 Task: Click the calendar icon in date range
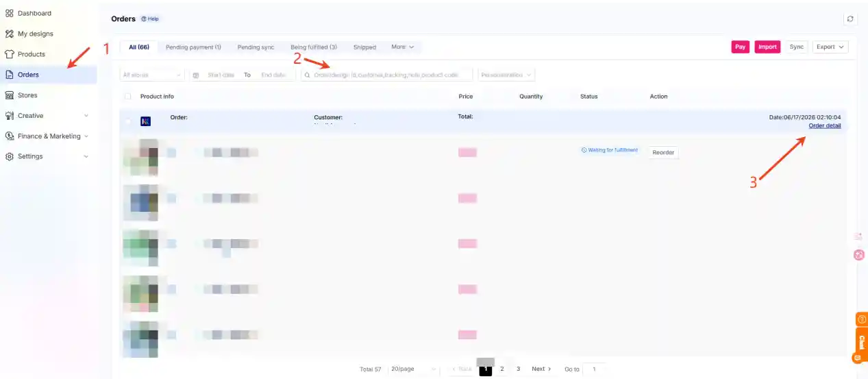(x=196, y=75)
